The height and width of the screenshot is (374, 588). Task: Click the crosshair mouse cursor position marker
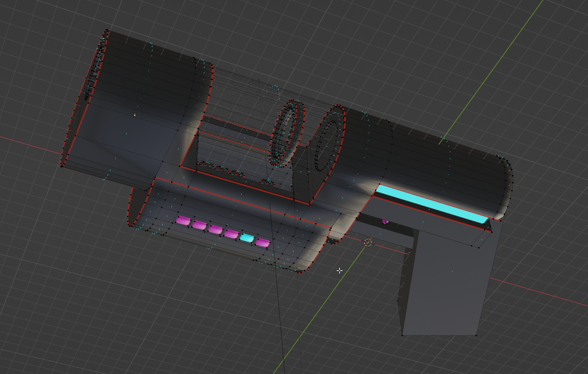[x=339, y=271]
